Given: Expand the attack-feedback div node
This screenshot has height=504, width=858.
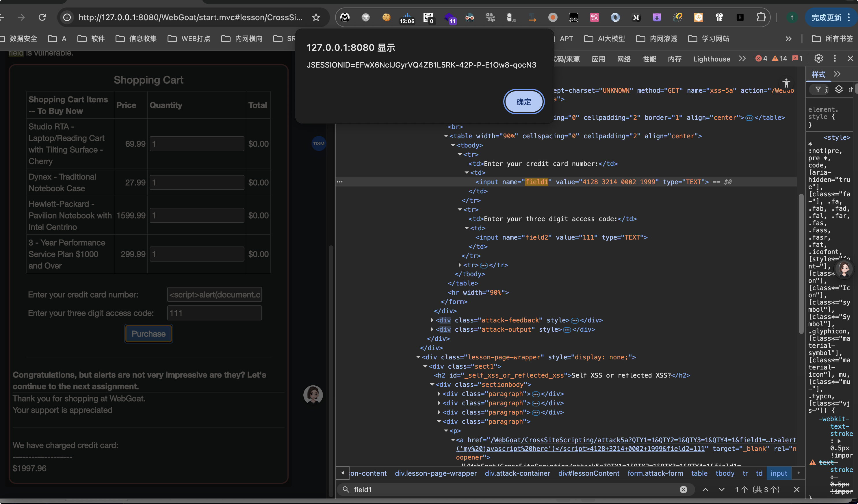Looking at the screenshot, I should click(432, 320).
